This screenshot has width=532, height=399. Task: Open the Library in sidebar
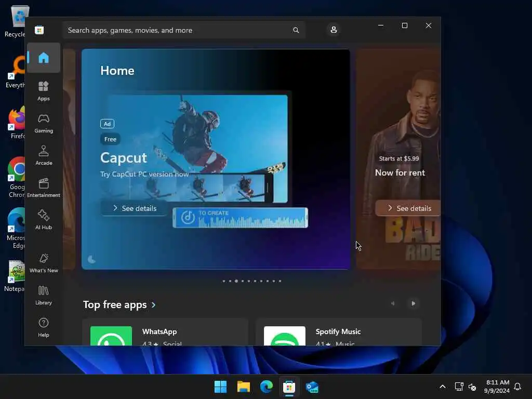[x=44, y=295]
